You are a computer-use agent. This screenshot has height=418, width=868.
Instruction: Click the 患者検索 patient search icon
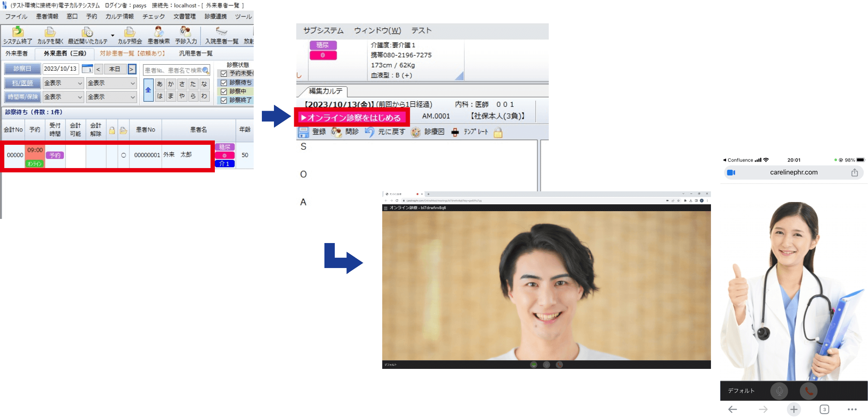(158, 34)
